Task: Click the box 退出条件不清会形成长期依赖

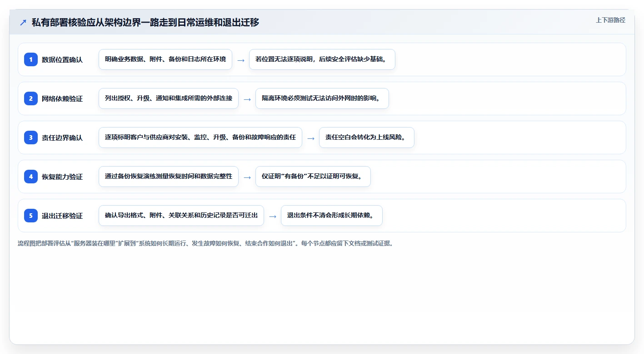Action: click(332, 216)
